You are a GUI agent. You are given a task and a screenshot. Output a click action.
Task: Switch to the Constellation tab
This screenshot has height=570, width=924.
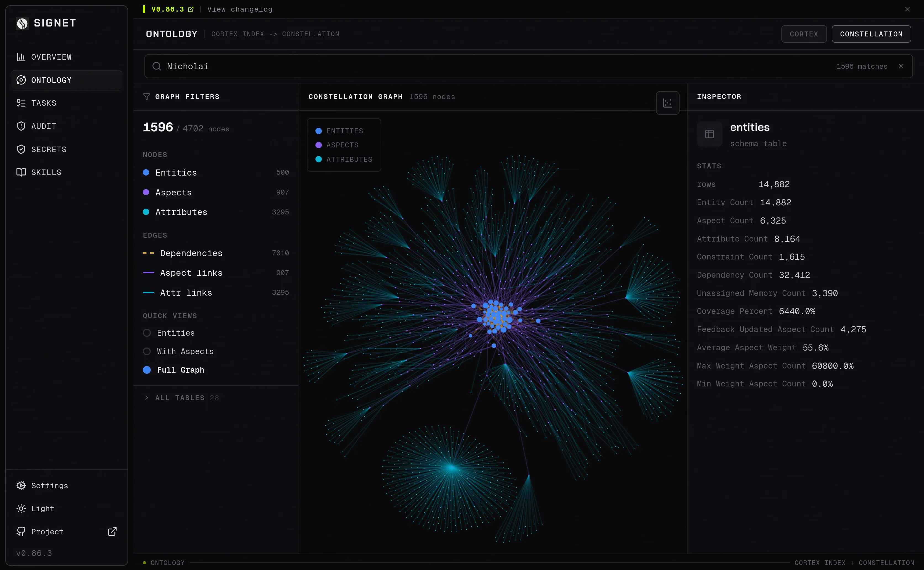click(871, 34)
